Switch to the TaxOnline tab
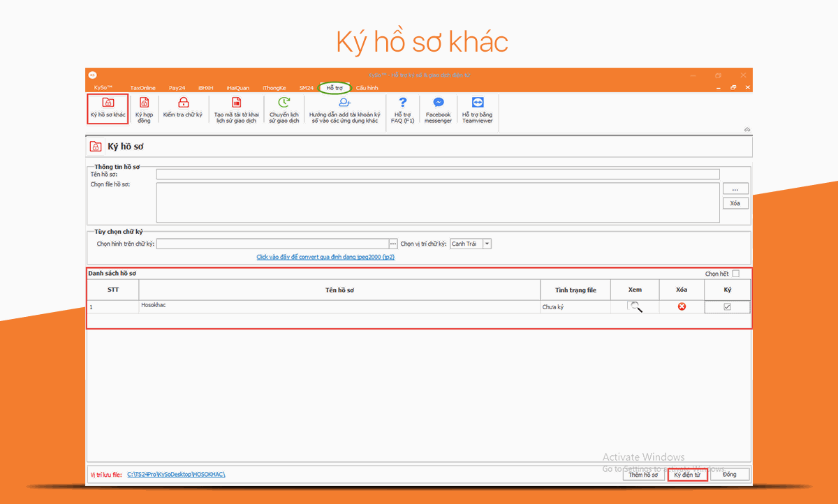This screenshot has height=504, width=838. [x=142, y=88]
